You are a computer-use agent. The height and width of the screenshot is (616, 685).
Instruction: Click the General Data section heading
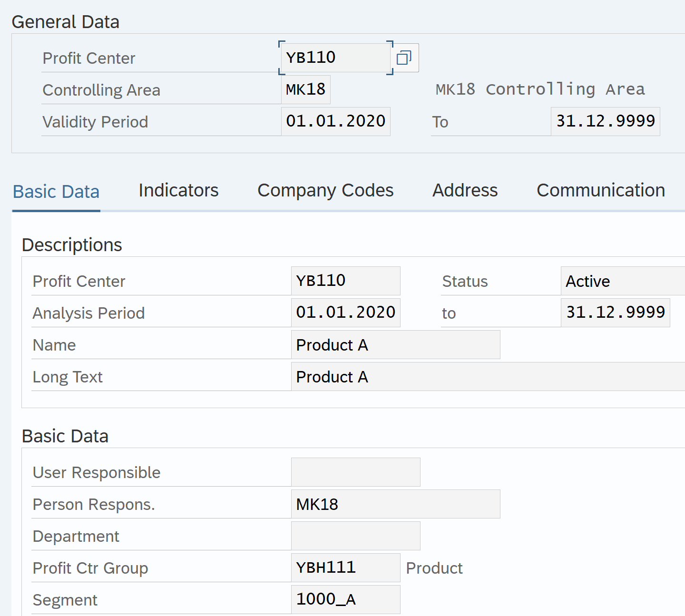(66, 22)
